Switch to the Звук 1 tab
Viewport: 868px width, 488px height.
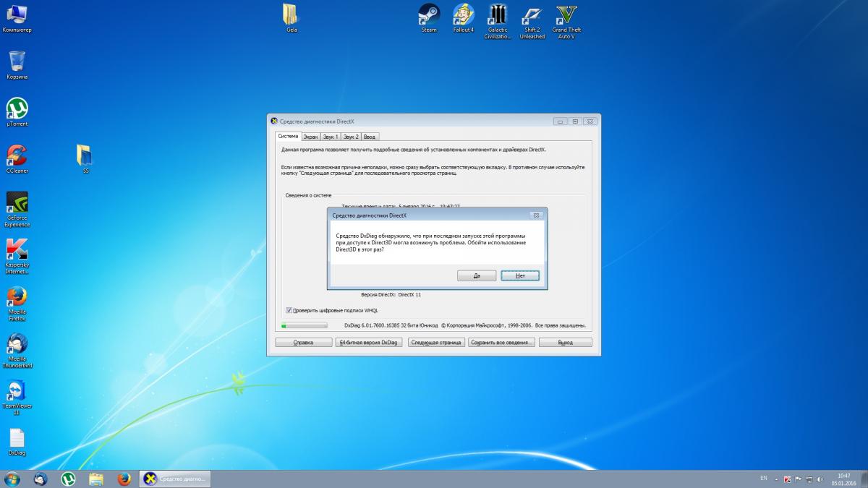pyautogui.click(x=331, y=137)
